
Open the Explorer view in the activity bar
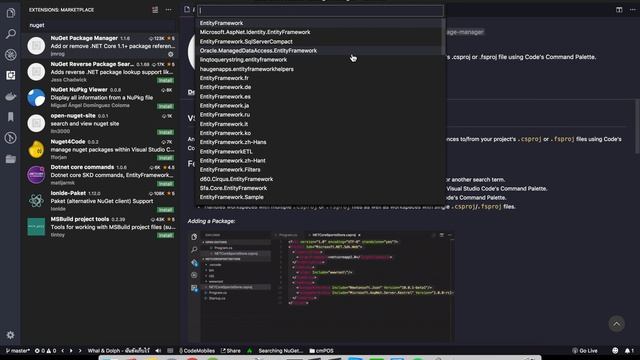[x=11, y=13]
